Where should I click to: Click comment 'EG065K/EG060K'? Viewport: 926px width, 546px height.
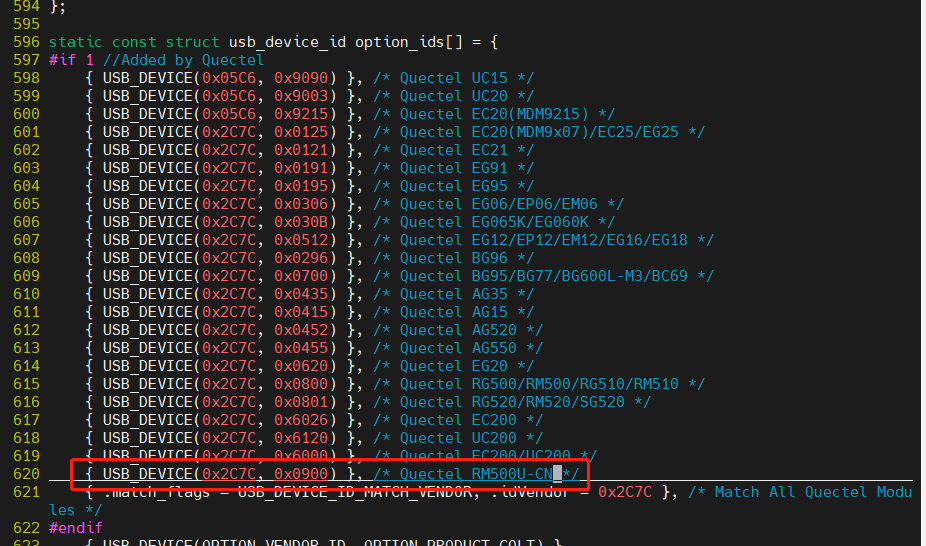click(530, 222)
